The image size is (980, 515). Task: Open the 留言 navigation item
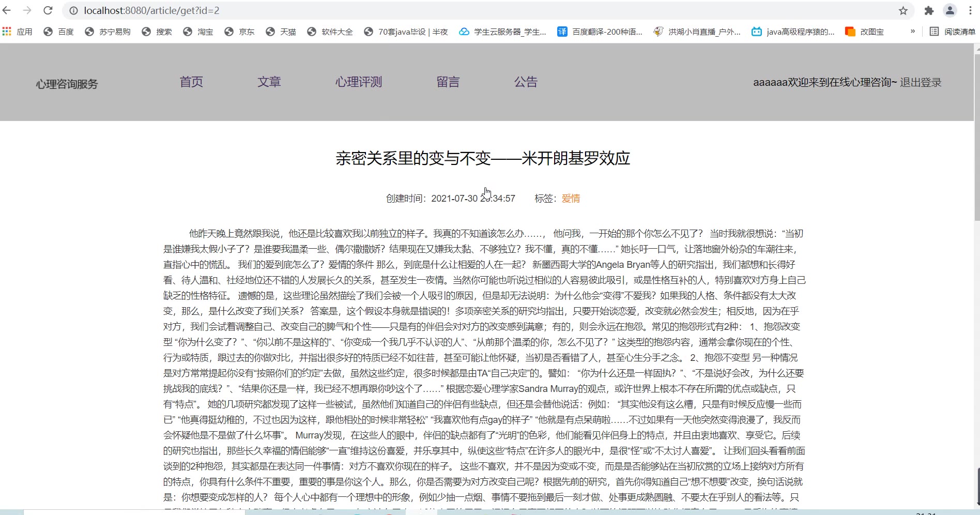pos(448,82)
